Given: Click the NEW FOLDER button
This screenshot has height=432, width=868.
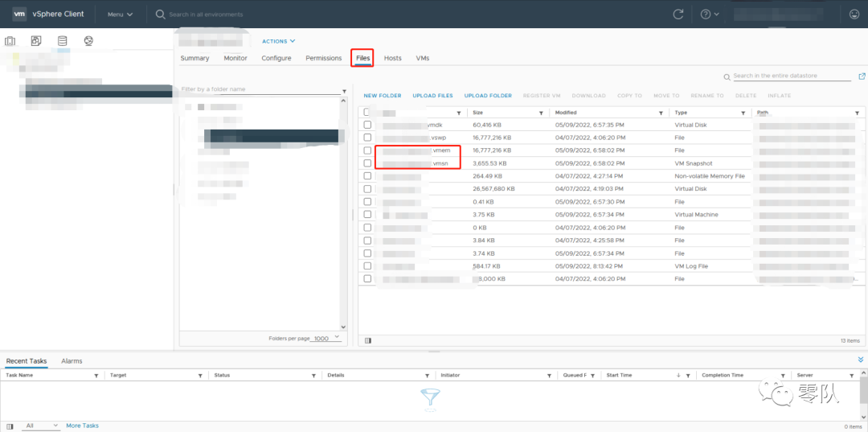Looking at the screenshot, I should point(383,96).
